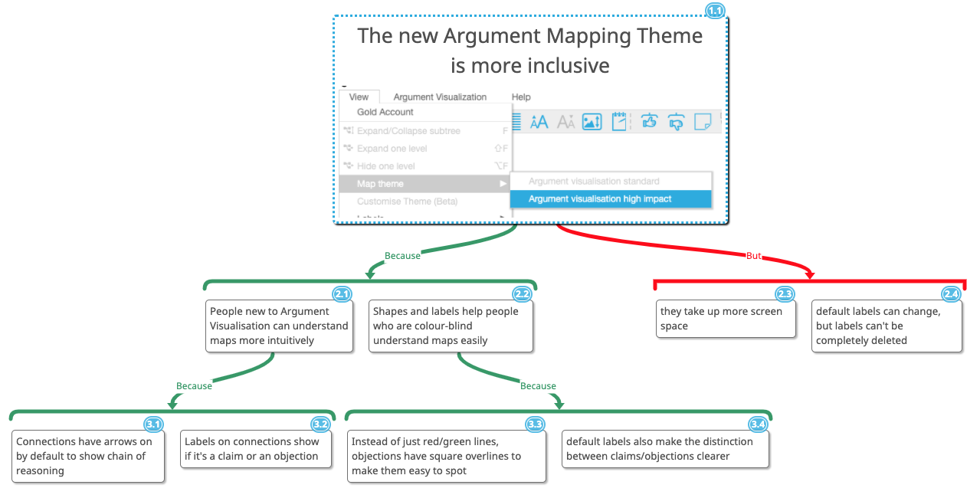Click 'Because' label beneath node 2.2

[x=538, y=386]
